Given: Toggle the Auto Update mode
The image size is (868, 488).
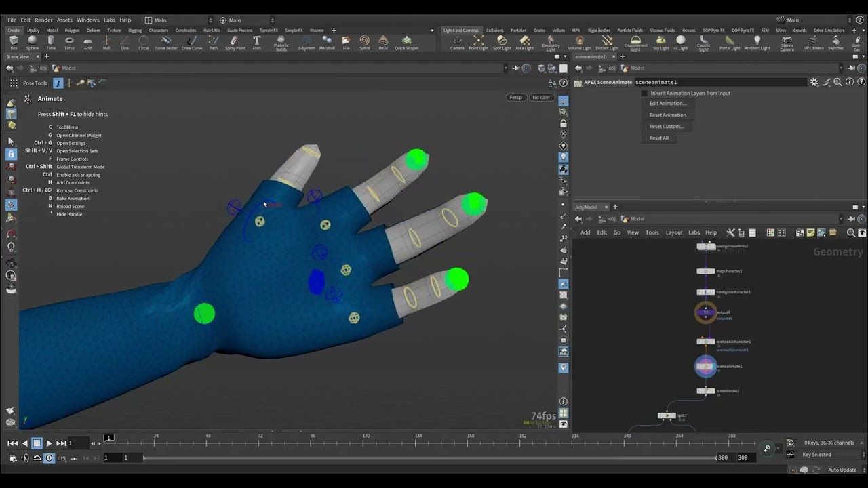Looking at the screenshot, I should coord(842,470).
